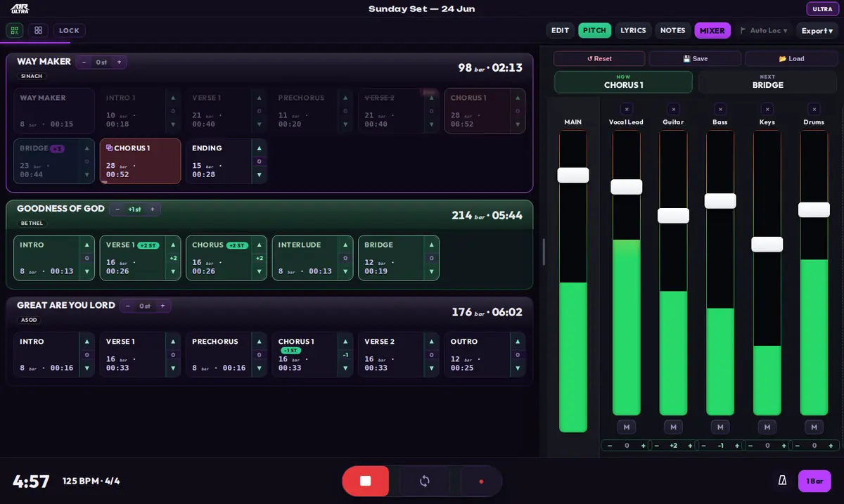Switch to the four-square grid view icon
Image resolution: width=844 pixels, height=504 pixels.
coord(38,30)
